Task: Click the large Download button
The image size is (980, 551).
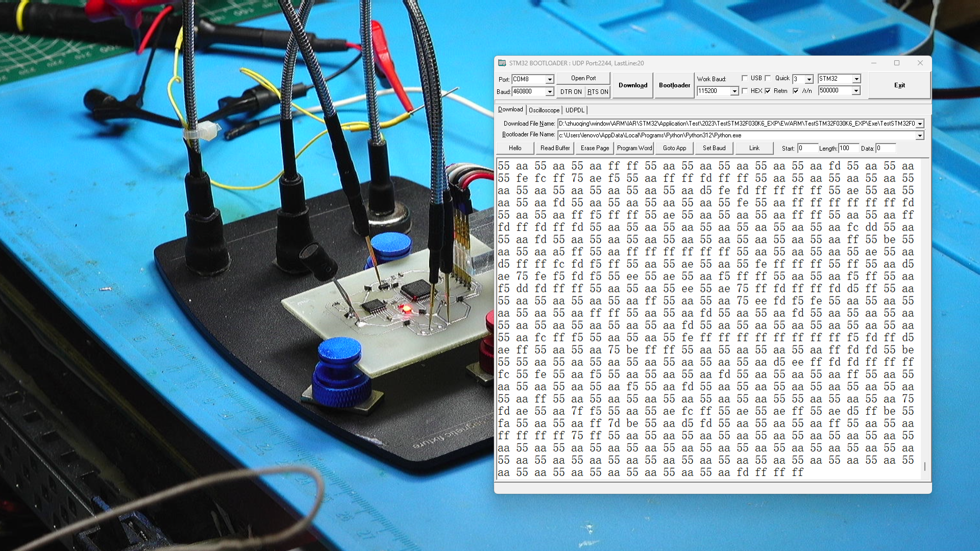Action: (x=633, y=85)
